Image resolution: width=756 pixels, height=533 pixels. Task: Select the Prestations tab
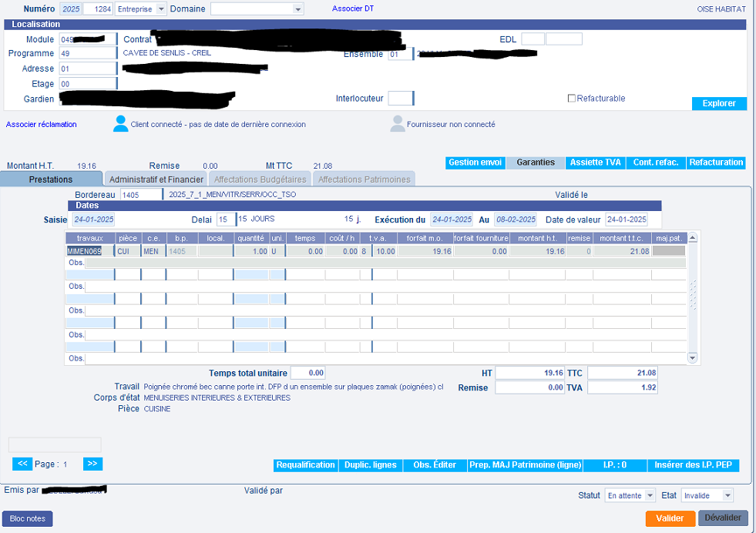[x=51, y=179]
